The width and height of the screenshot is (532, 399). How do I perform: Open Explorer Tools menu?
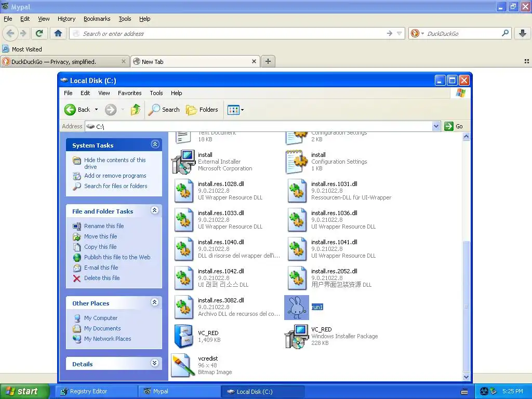(x=156, y=93)
